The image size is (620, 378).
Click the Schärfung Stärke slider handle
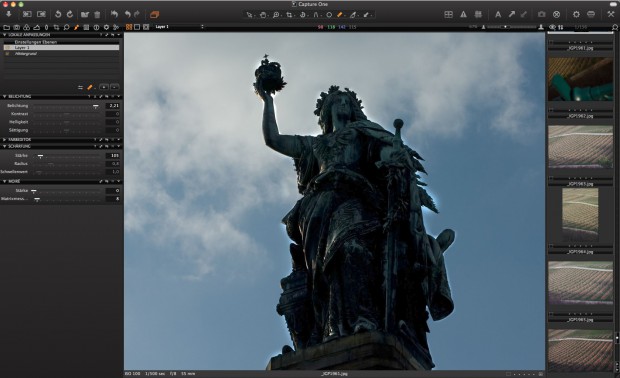(x=40, y=156)
